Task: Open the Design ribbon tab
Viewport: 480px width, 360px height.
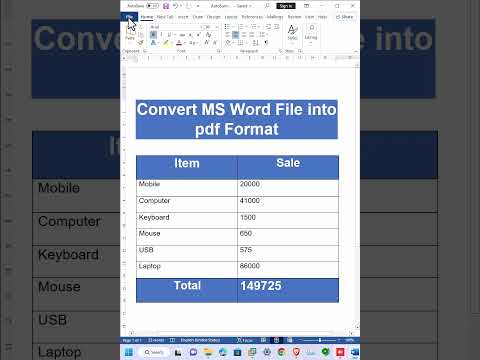Action: click(x=213, y=17)
